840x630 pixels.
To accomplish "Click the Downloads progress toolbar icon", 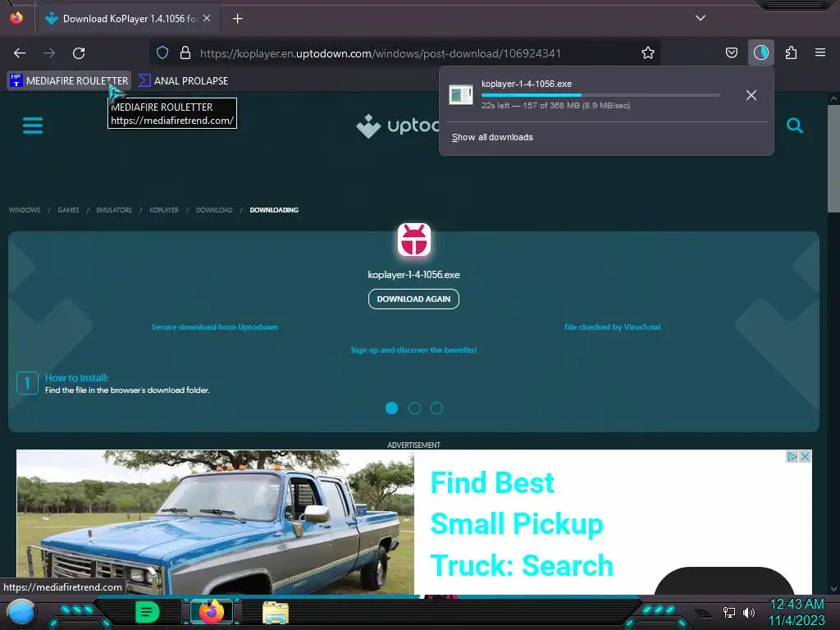I will tap(760, 53).
